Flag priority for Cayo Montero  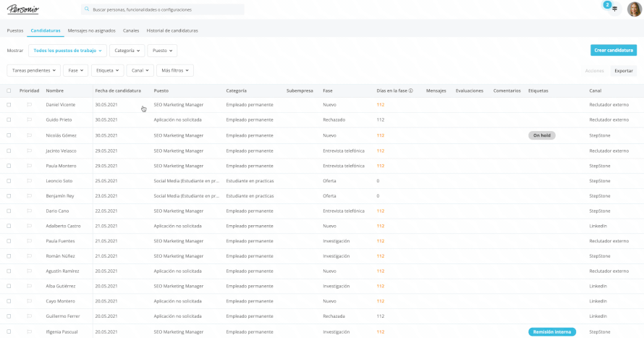click(30, 301)
